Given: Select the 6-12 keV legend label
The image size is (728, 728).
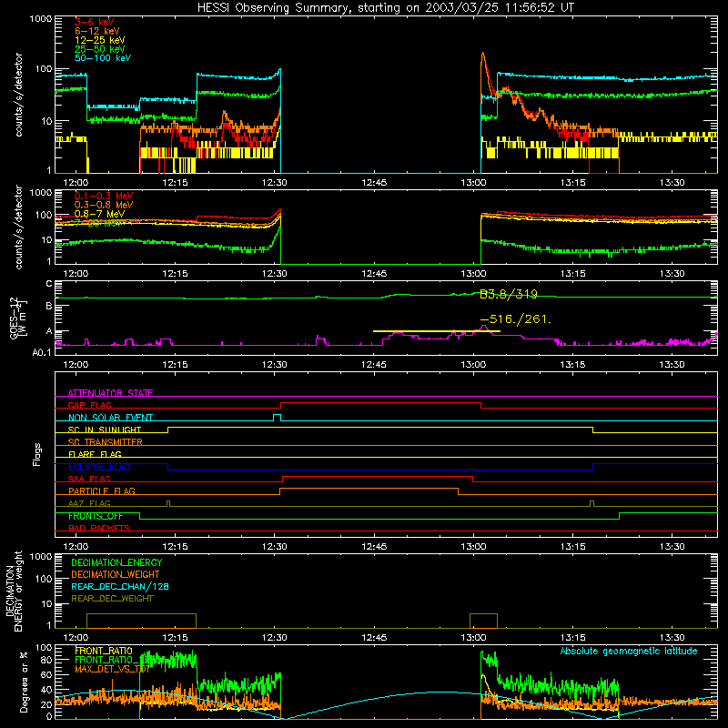Looking at the screenshot, I should (97, 31).
